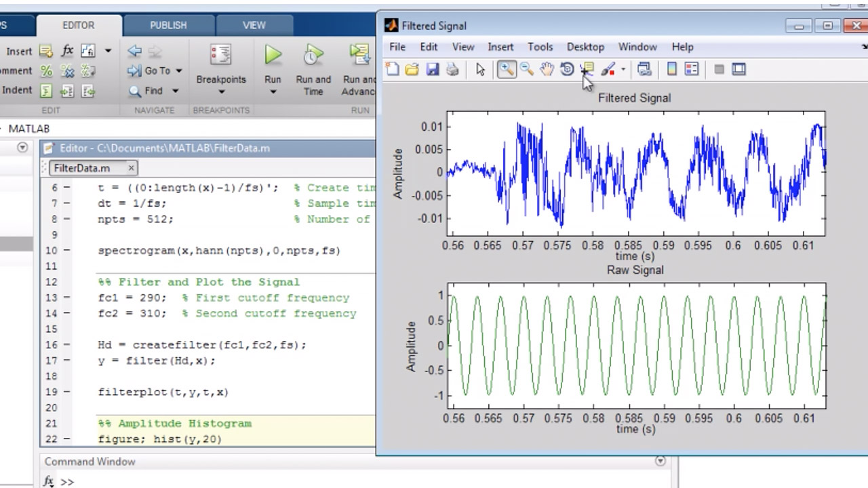Activate the Pan hand tool

[x=547, y=68]
